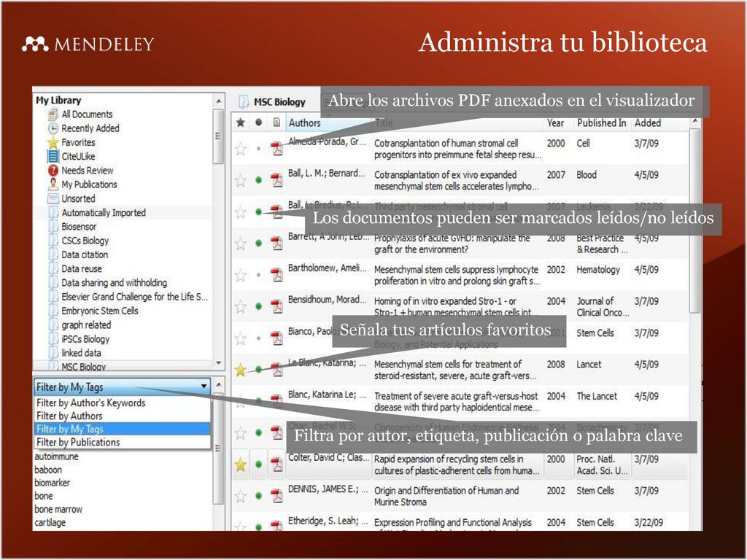Sort by the favorites star column header
Viewport: 747px width, 560px height.
pos(241,122)
